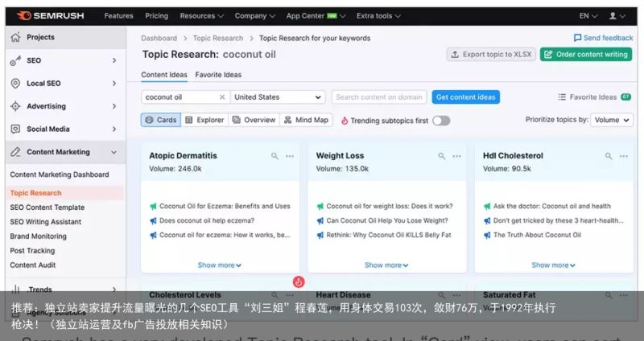Clear the coconut oil keyword with X

(x=222, y=97)
